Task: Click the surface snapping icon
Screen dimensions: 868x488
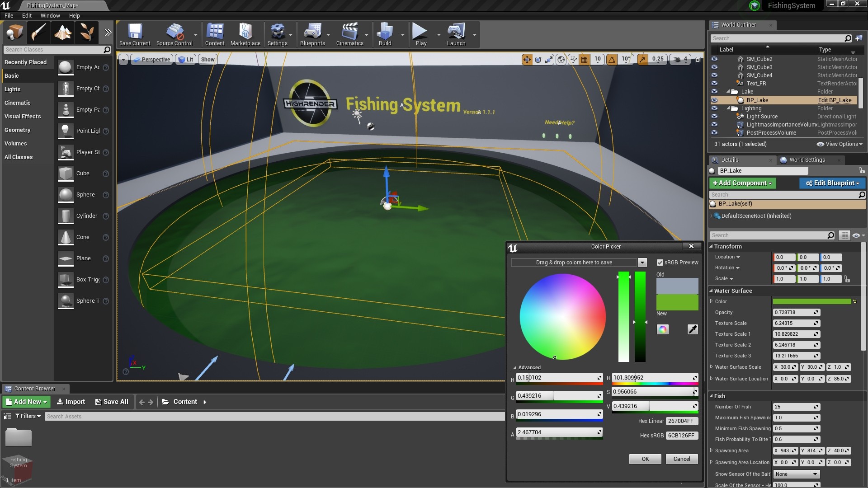Action: (x=573, y=59)
